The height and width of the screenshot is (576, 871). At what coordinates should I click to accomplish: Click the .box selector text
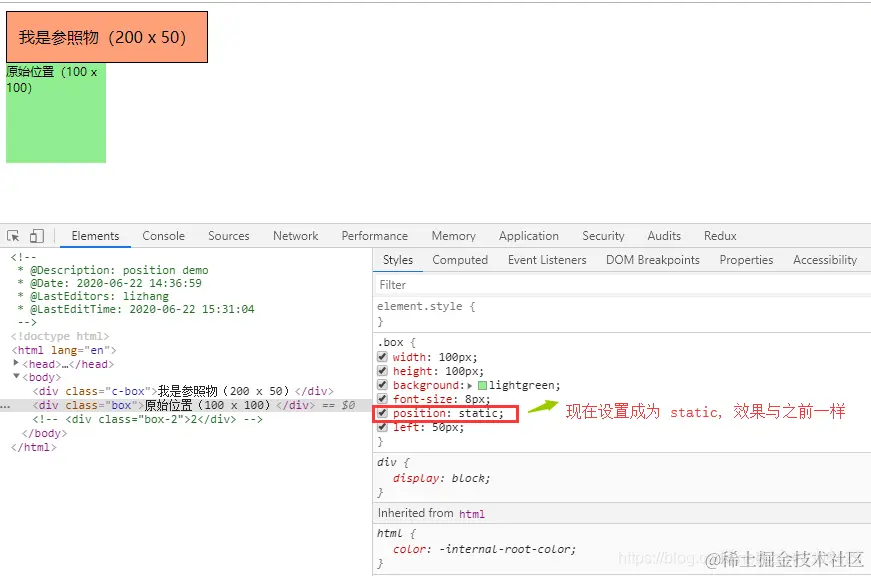click(391, 342)
